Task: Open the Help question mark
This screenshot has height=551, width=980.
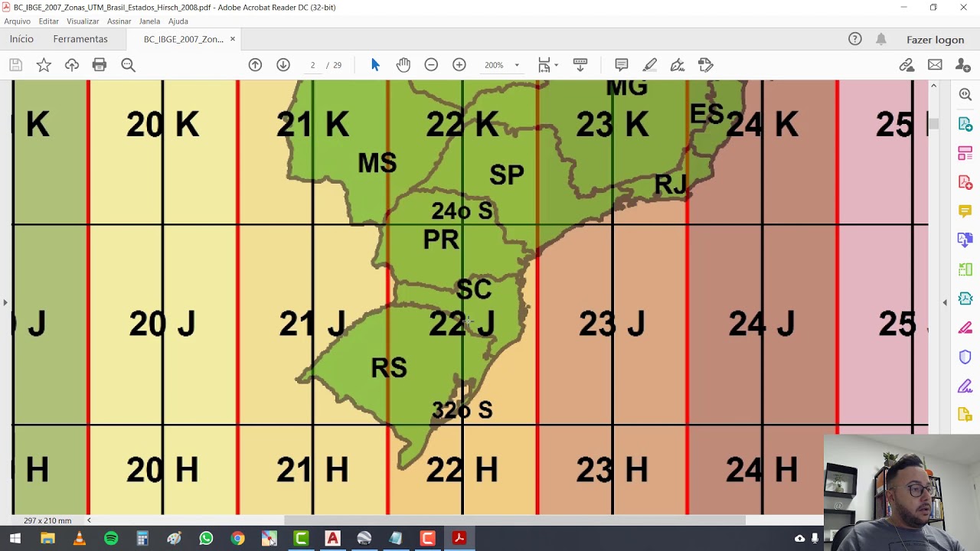Action: (x=855, y=39)
